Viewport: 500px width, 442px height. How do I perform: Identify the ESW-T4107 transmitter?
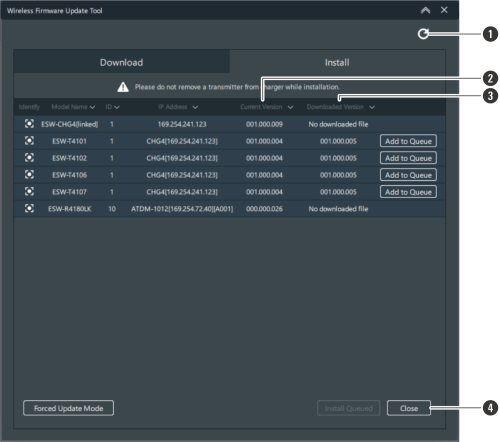click(x=29, y=192)
